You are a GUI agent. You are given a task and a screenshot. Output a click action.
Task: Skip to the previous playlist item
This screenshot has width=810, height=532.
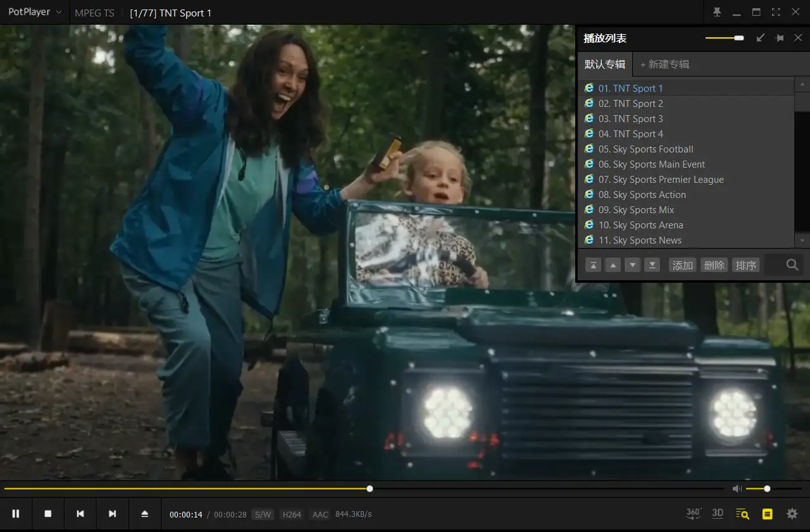[x=80, y=514]
